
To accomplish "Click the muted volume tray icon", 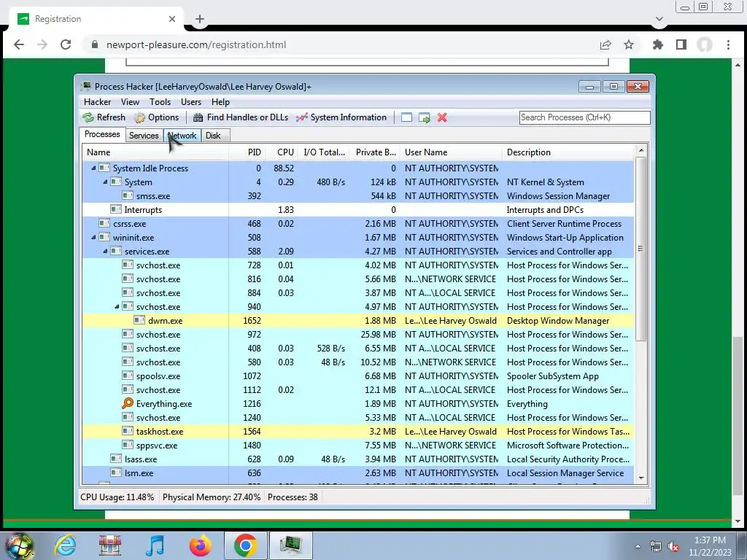I will (673, 547).
